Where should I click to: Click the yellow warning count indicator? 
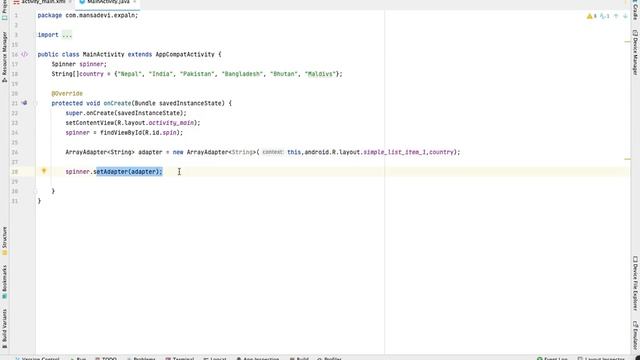tap(592, 16)
